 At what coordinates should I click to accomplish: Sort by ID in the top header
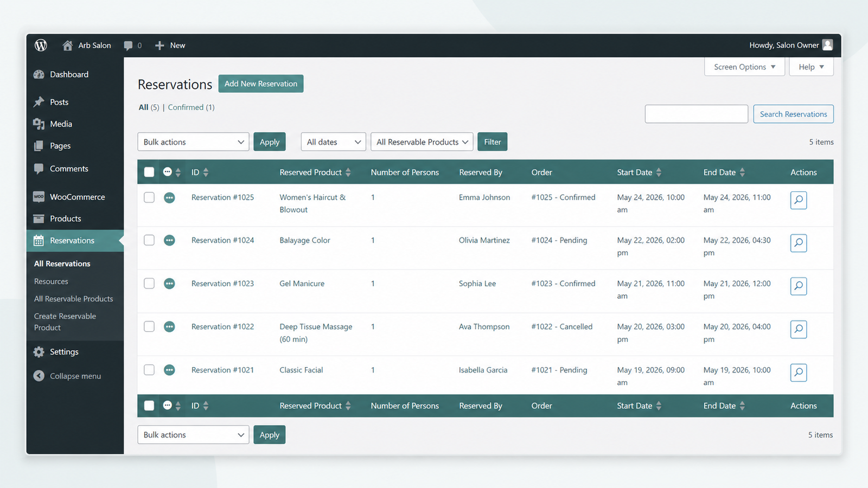[200, 172]
